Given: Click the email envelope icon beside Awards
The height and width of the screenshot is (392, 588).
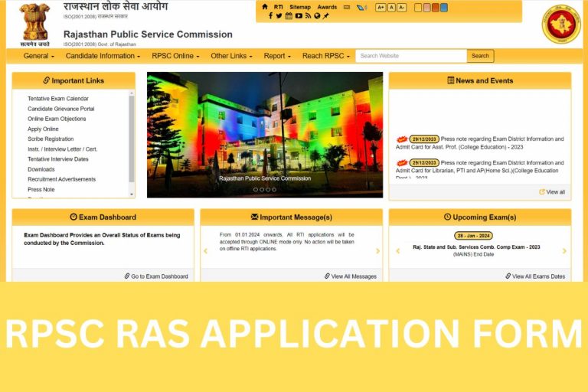Looking at the screenshot, I should pos(347,7).
